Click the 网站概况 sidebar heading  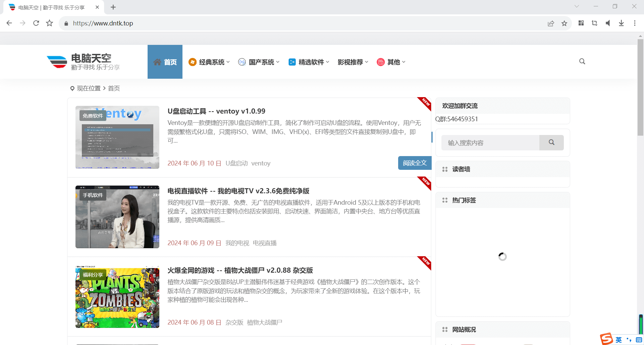click(x=464, y=330)
